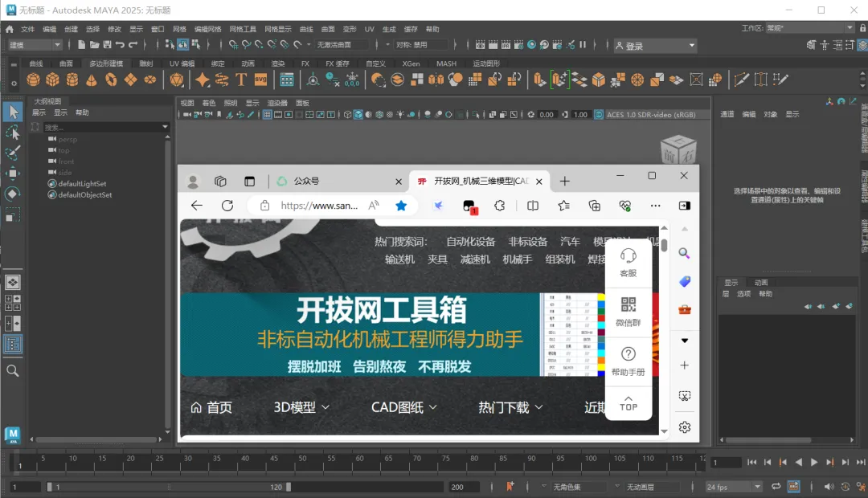The height and width of the screenshot is (498, 868).
Task: Toggle the outliner layout icon in toolbox
Action: [13, 344]
